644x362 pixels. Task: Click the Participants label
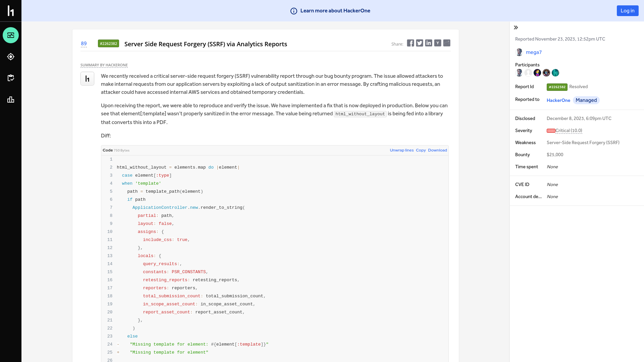[527, 65]
